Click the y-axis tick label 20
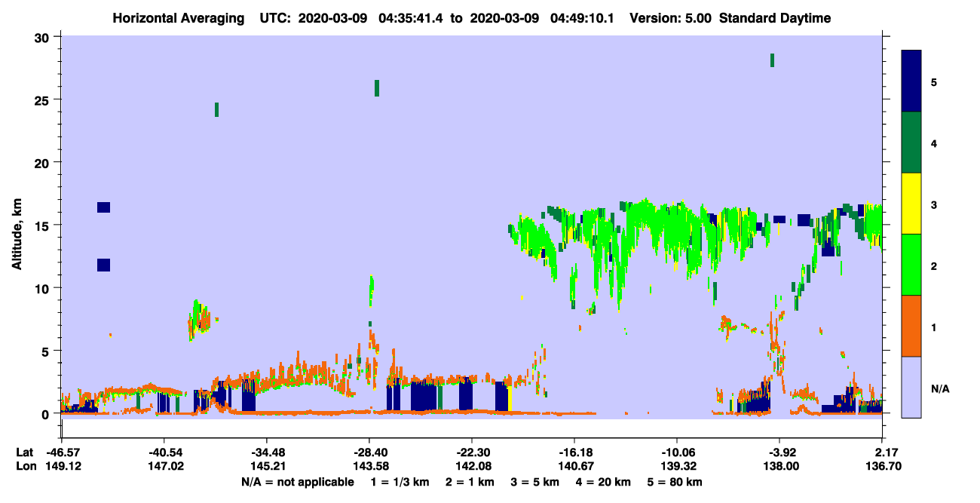 tap(44, 163)
